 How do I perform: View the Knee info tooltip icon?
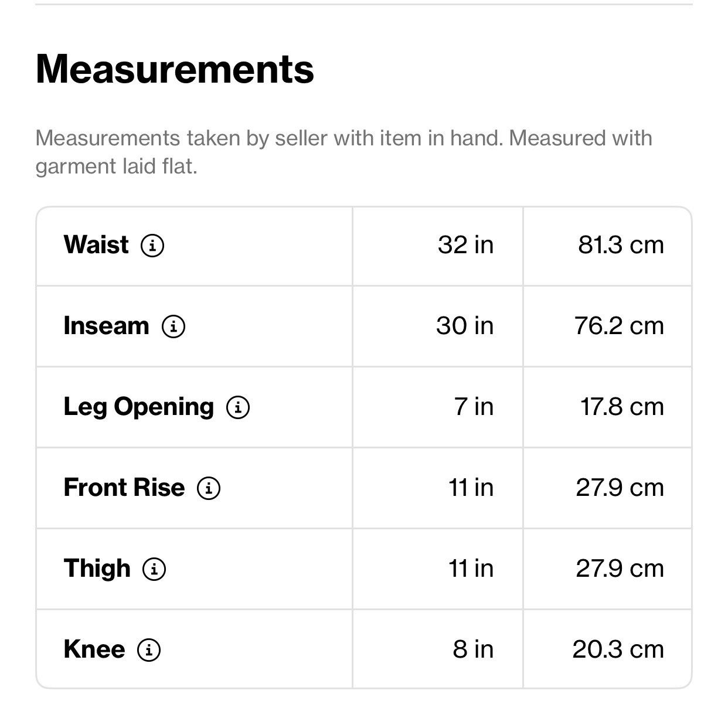click(x=149, y=649)
